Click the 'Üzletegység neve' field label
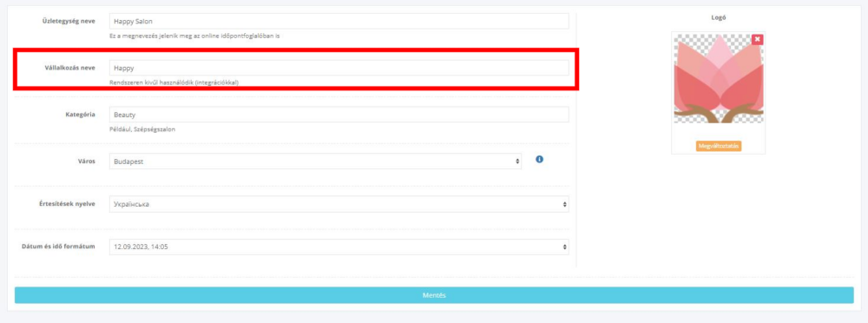The height and width of the screenshot is (323, 868). 69,21
